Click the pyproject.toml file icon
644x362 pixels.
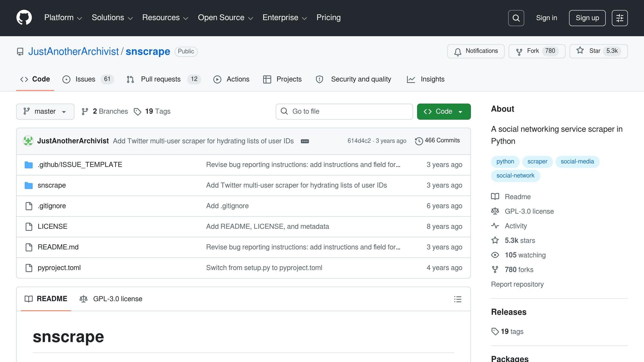click(x=29, y=268)
